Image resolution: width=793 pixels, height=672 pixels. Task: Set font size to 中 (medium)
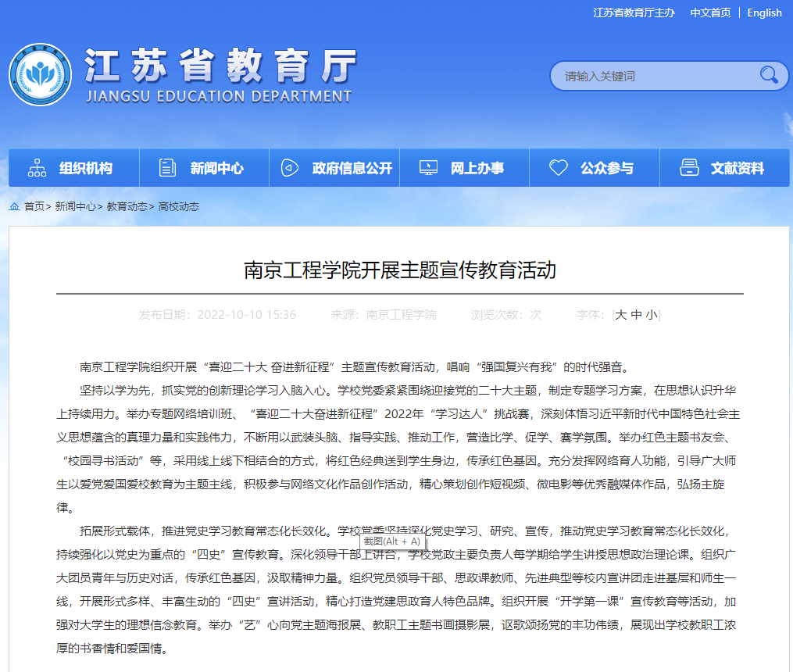point(636,315)
